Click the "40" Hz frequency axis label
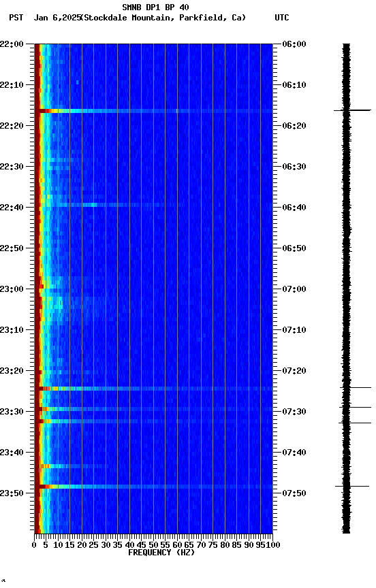376x588 pixels. click(x=129, y=545)
